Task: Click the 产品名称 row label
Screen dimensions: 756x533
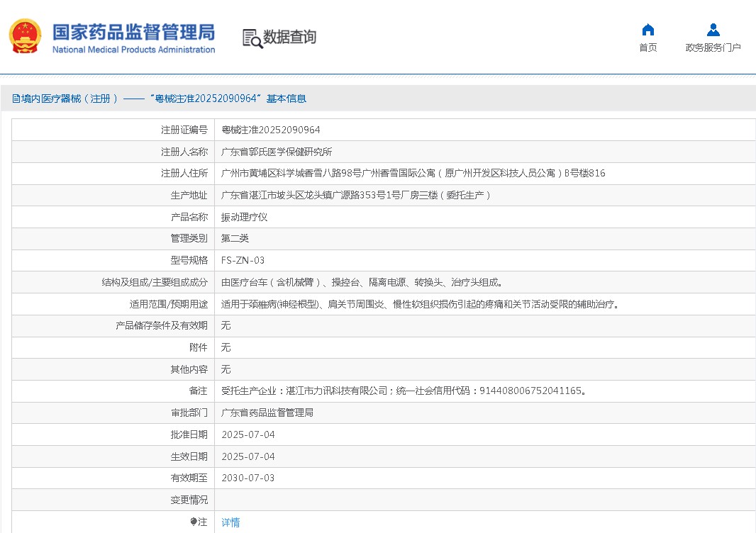Action: click(x=189, y=218)
